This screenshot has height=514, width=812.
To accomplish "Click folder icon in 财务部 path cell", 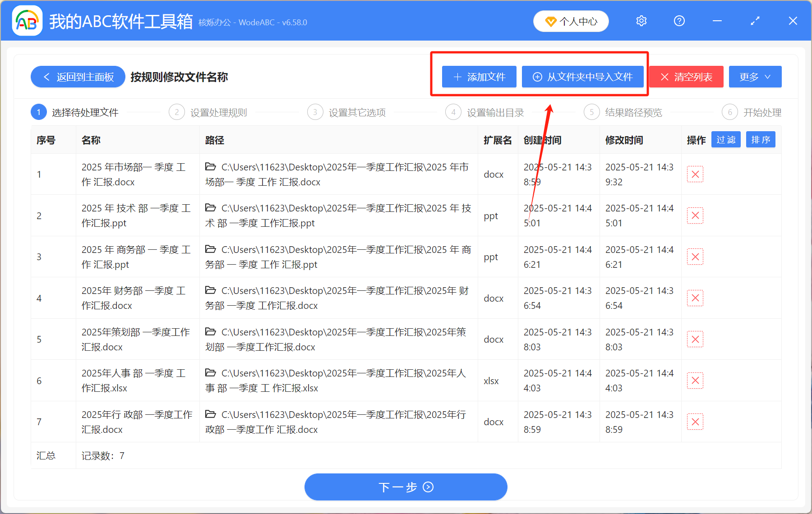I will point(210,290).
